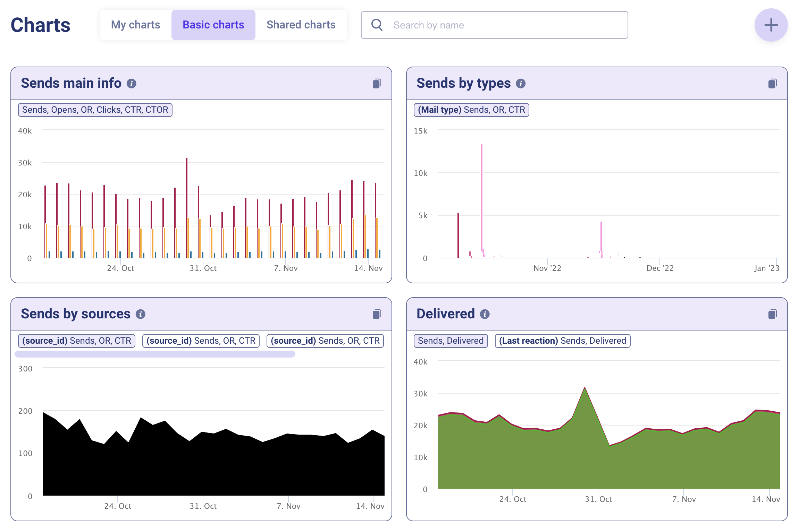799x532 pixels.
Task: Open info icon for Sends by types
Action: click(x=520, y=84)
